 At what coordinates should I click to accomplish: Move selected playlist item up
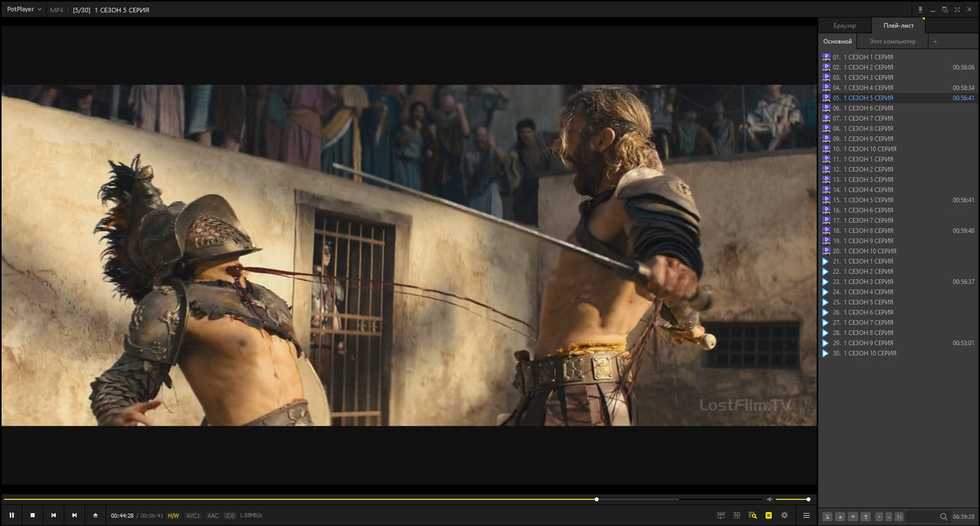point(840,517)
